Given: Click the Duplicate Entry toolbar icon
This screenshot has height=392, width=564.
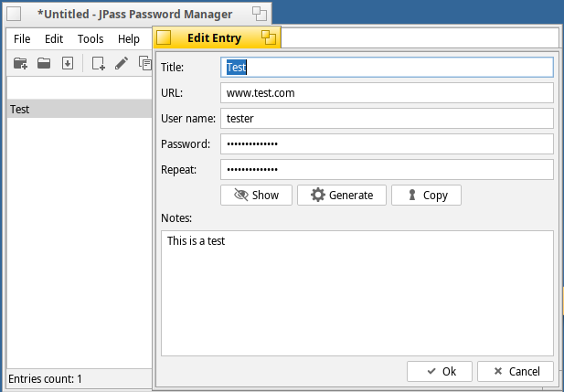Looking at the screenshot, I should 145,63.
